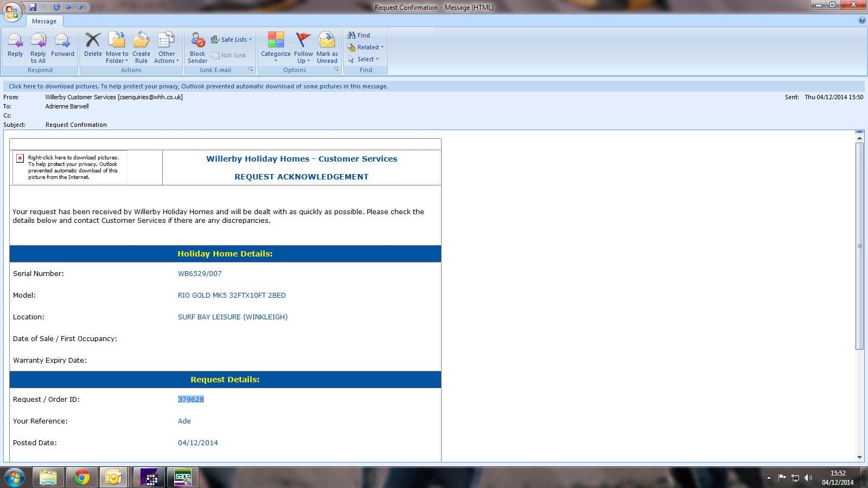Click the Request Details header
The image size is (868, 488).
point(225,380)
